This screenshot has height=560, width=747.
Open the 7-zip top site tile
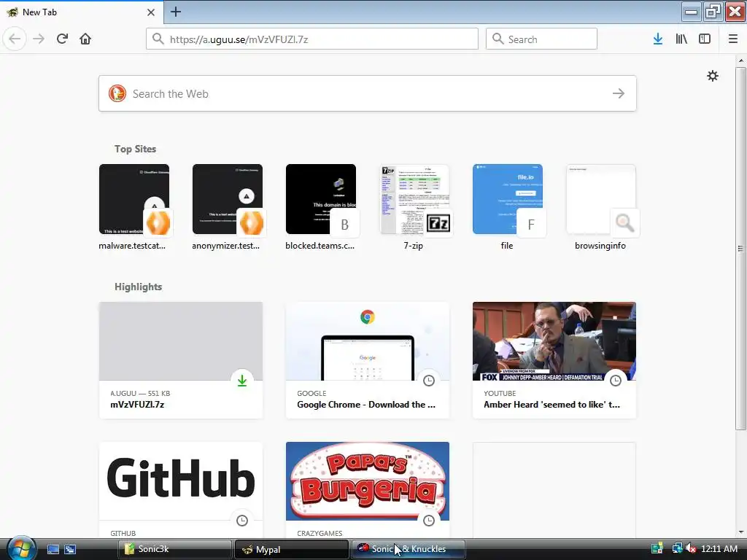(x=414, y=208)
